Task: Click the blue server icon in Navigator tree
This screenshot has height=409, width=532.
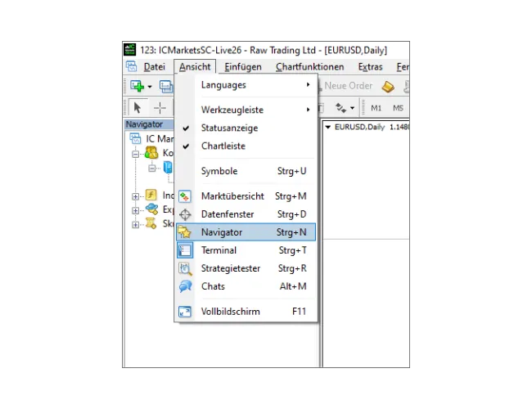Action: [169, 167]
